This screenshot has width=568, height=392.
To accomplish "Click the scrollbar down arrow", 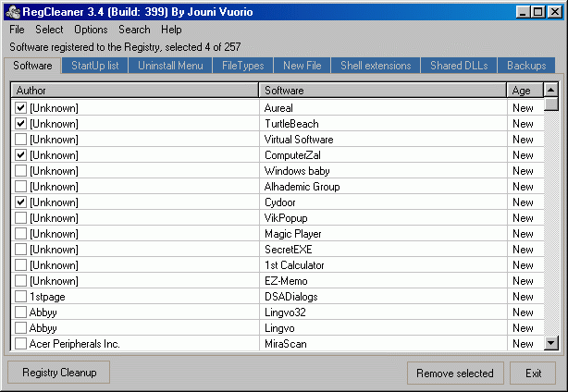I will 551,343.
